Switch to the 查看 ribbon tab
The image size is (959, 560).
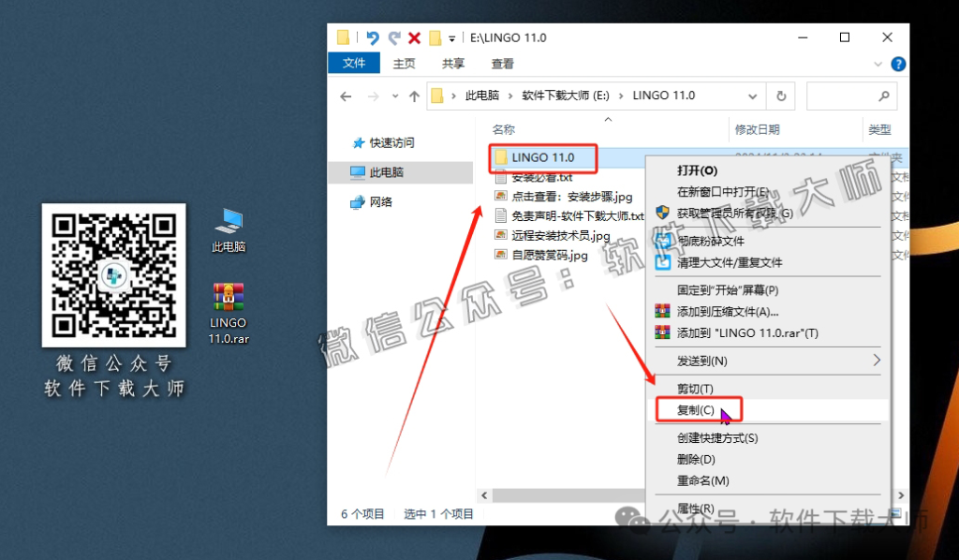[502, 64]
